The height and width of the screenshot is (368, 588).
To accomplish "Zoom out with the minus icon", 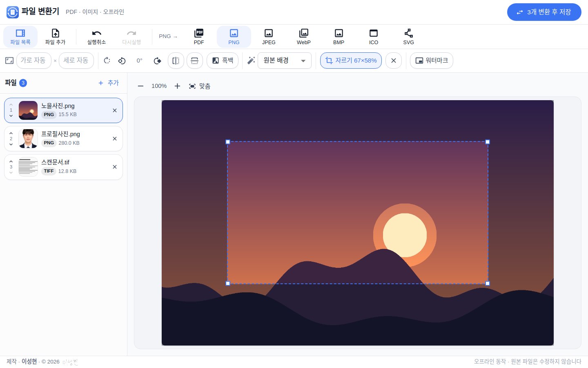I will 140,86.
